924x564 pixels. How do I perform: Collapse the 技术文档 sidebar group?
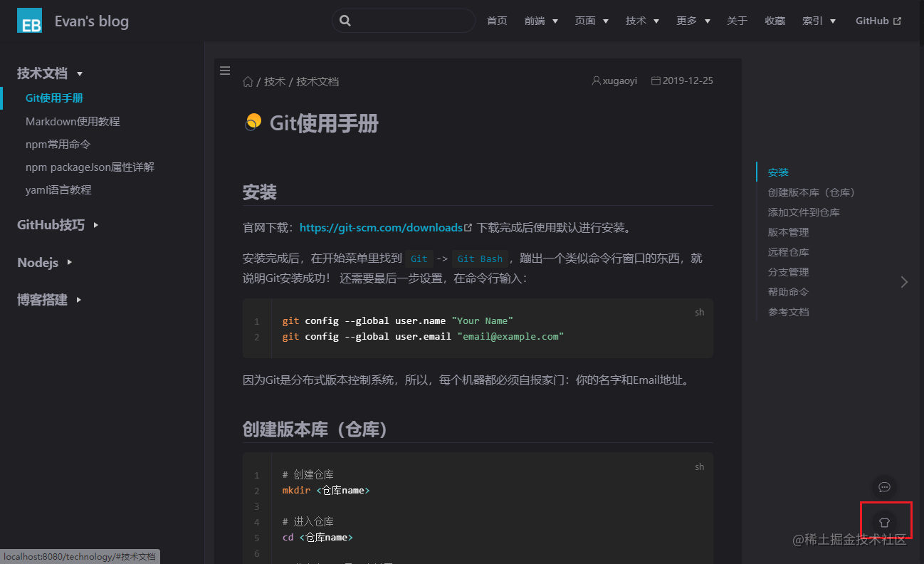tap(50, 73)
